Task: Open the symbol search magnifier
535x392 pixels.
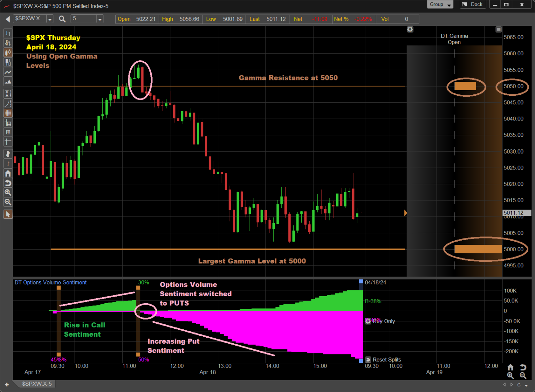Action: click(62, 19)
